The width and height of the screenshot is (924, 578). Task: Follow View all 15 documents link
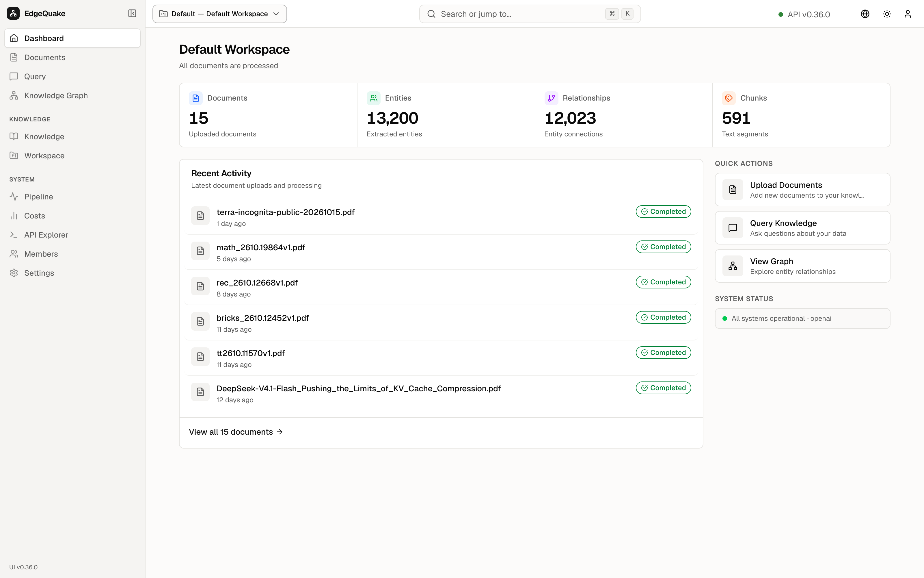[x=236, y=432]
